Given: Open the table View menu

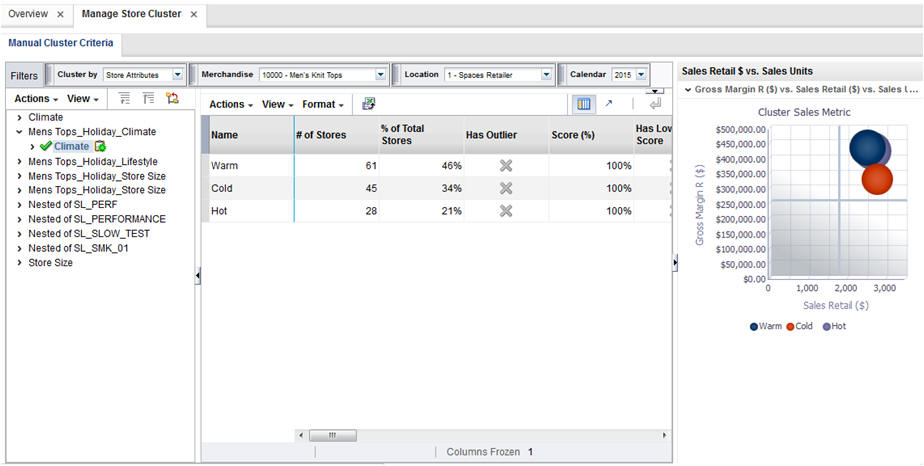Looking at the screenshot, I should (x=278, y=104).
